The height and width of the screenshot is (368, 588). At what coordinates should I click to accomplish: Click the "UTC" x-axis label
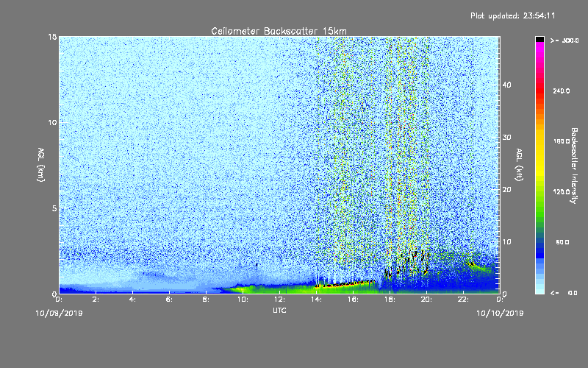279,310
